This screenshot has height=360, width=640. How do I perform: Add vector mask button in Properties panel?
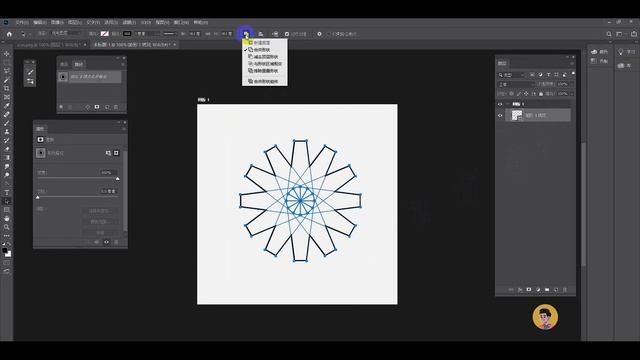point(116,153)
